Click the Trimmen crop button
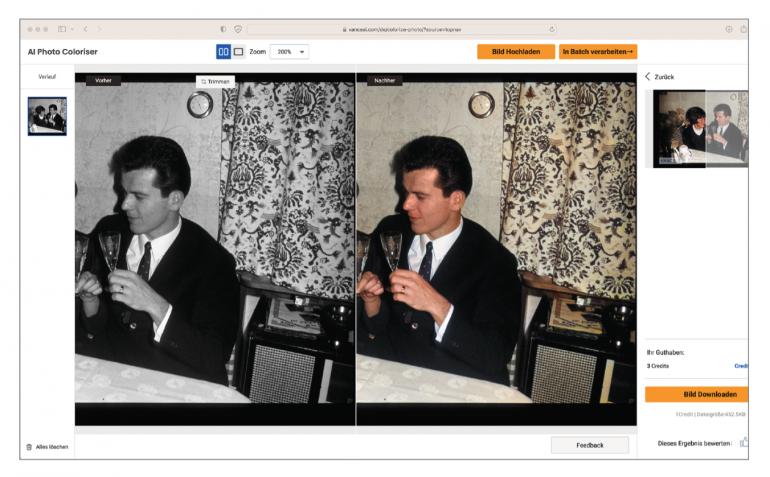770x477 pixels. pyautogui.click(x=215, y=82)
